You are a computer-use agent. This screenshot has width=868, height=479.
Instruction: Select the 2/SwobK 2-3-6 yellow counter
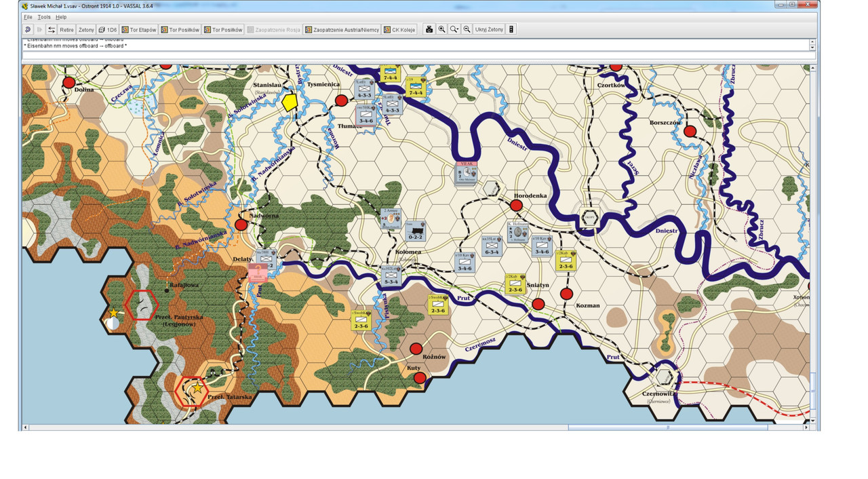(437, 305)
